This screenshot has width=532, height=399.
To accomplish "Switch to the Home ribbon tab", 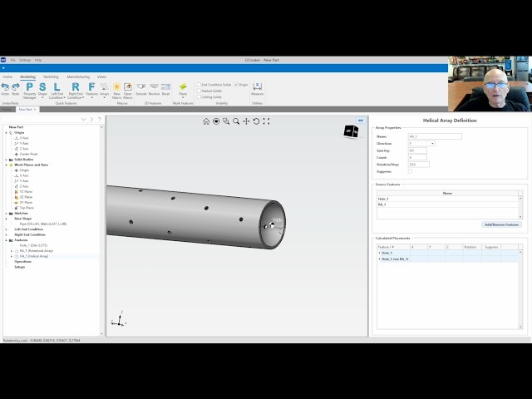I will [x=7, y=77].
